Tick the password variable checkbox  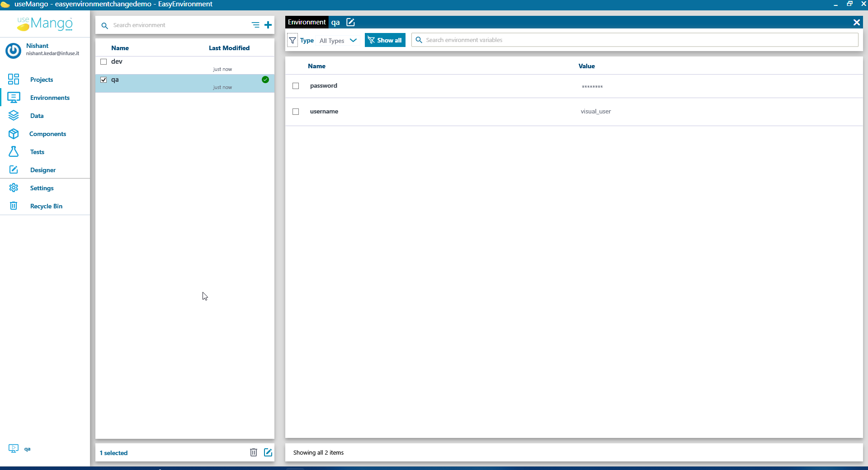tap(296, 86)
